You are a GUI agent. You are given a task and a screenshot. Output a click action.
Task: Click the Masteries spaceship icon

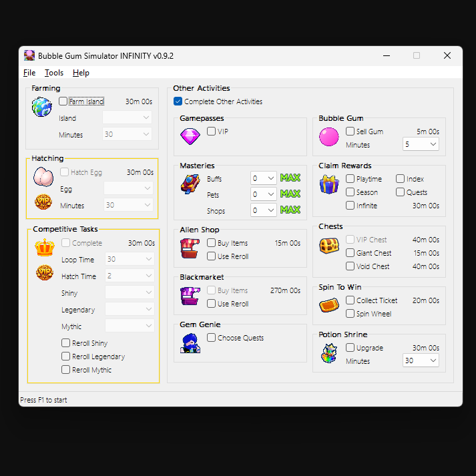tap(190, 184)
